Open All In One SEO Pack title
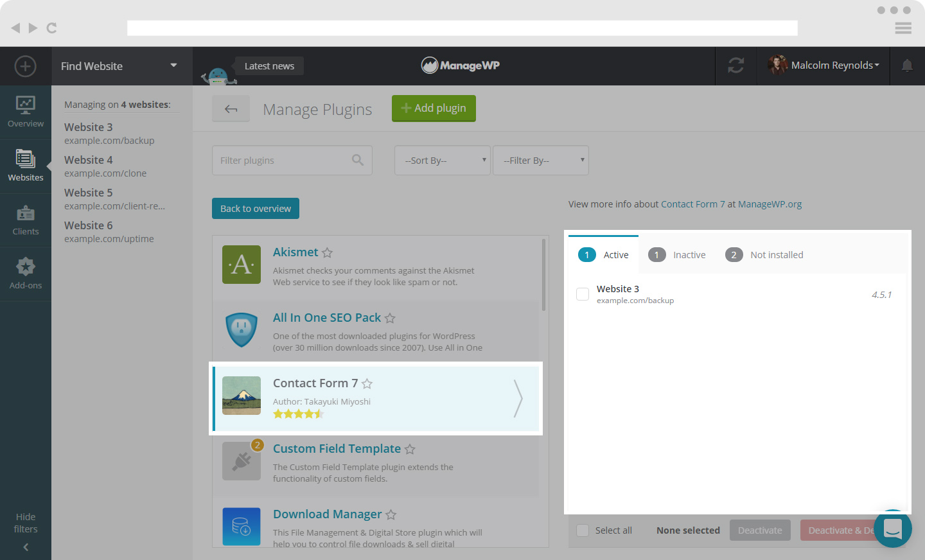 point(327,318)
